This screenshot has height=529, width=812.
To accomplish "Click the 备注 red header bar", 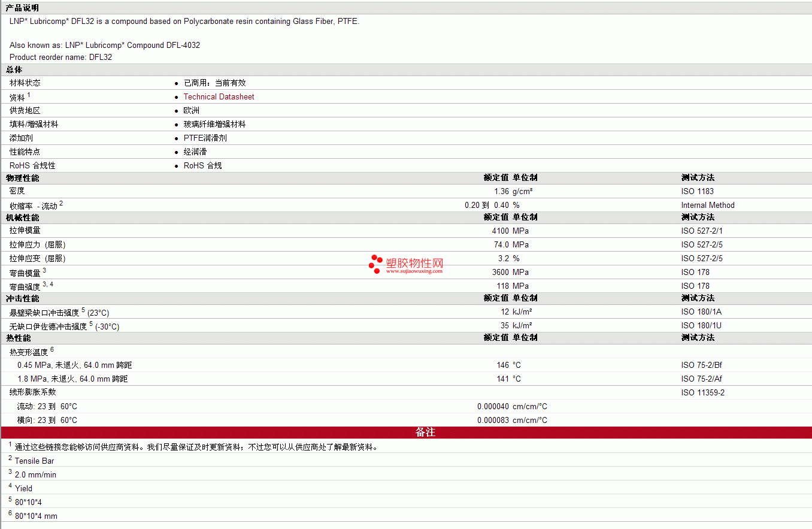I will click(x=407, y=433).
